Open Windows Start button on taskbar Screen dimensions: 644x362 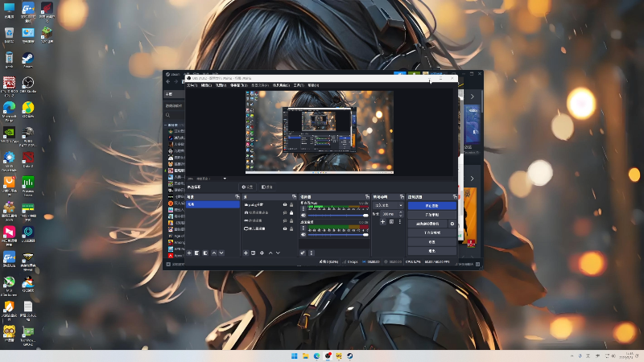click(294, 356)
